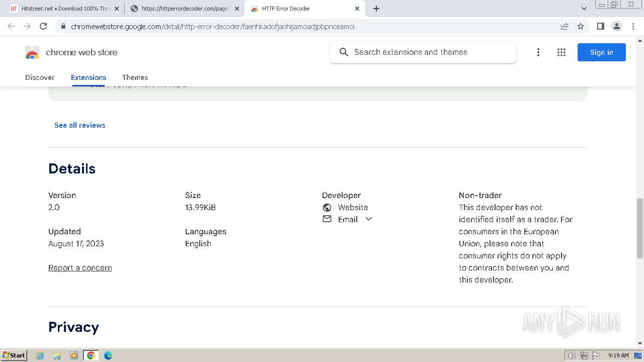Go back to previous page

coord(11,26)
